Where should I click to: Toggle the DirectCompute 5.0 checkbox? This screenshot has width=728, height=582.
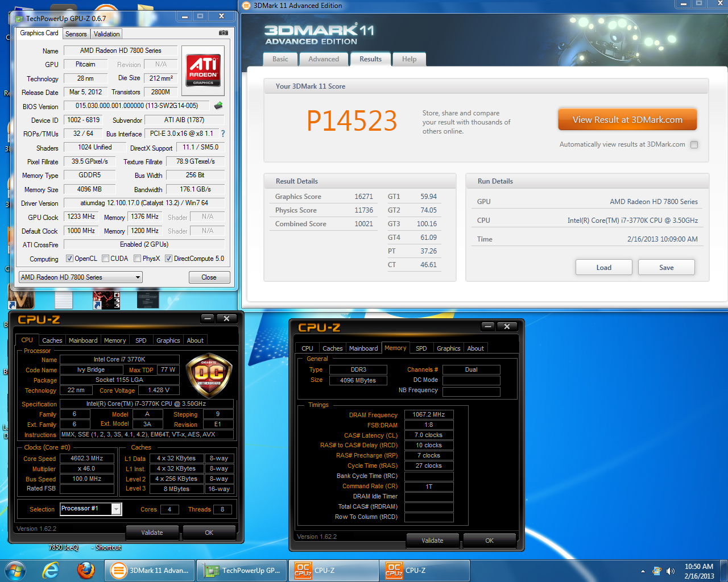click(x=168, y=259)
